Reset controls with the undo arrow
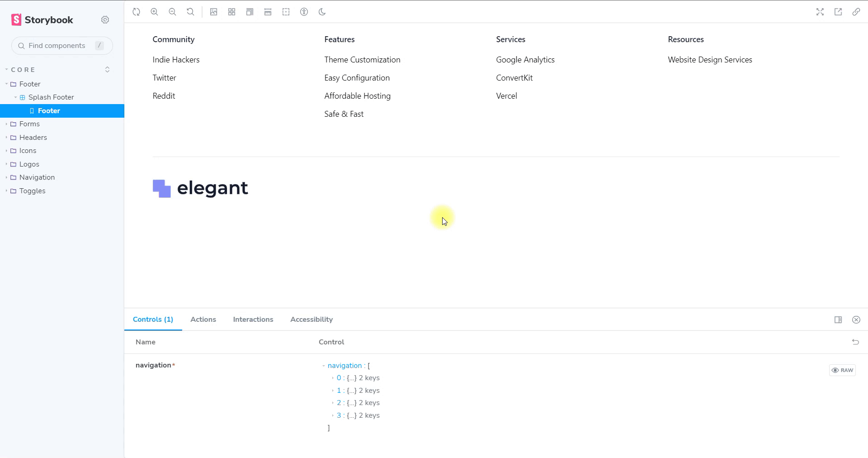 [x=855, y=342]
